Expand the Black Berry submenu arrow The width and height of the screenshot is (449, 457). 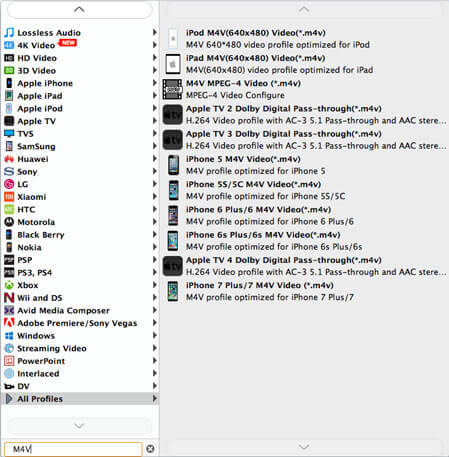[x=155, y=234]
